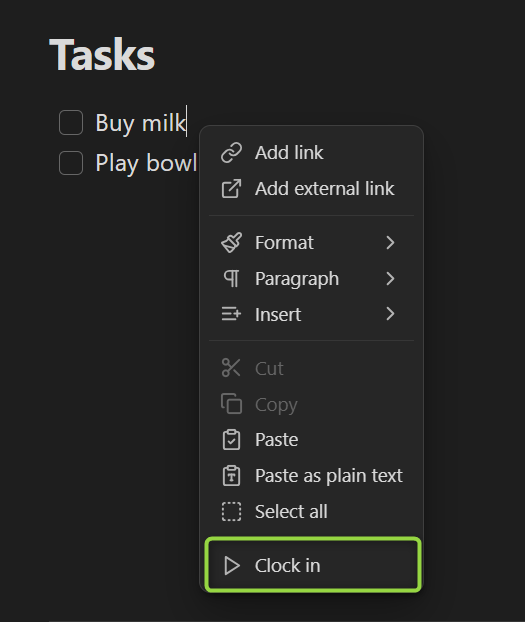Click the Insert lines-plus icon
Image resolution: width=525 pixels, height=622 pixels.
231,314
